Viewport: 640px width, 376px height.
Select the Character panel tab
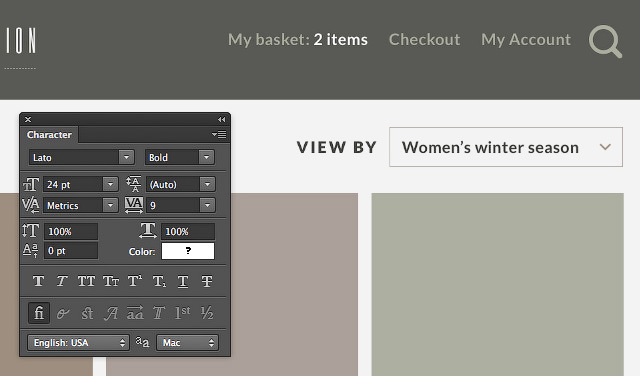point(49,135)
